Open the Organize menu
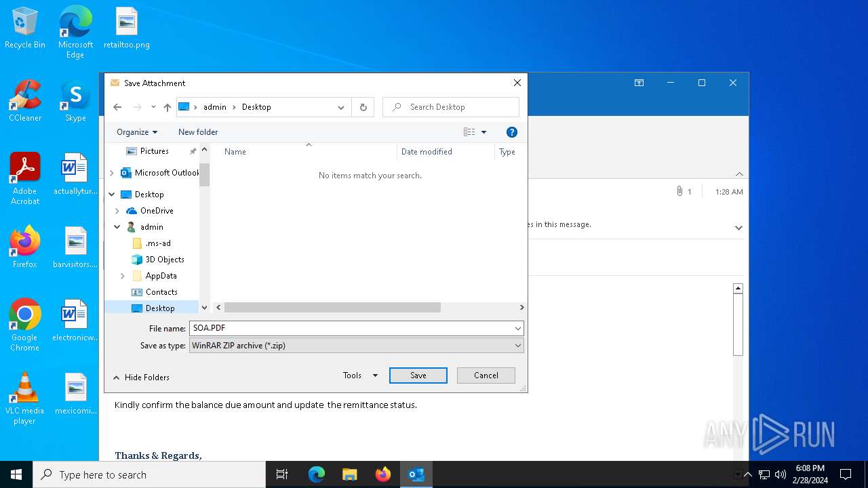 (137, 132)
